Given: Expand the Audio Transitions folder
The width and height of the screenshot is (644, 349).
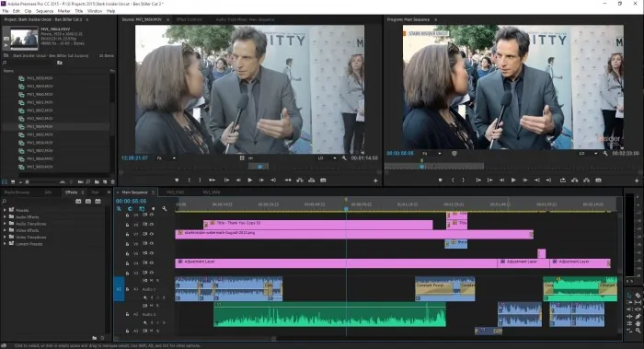Looking at the screenshot, I should point(5,224).
